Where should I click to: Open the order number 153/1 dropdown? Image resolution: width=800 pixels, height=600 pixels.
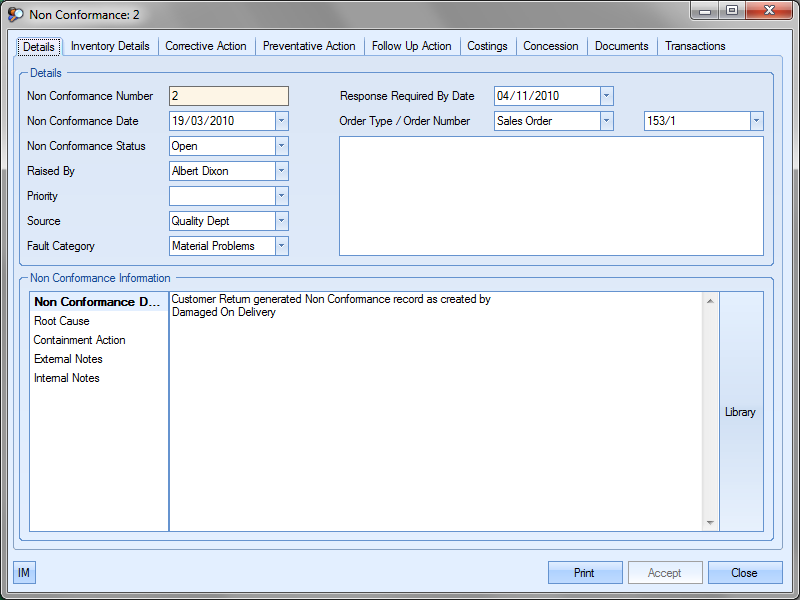[x=756, y=121]
